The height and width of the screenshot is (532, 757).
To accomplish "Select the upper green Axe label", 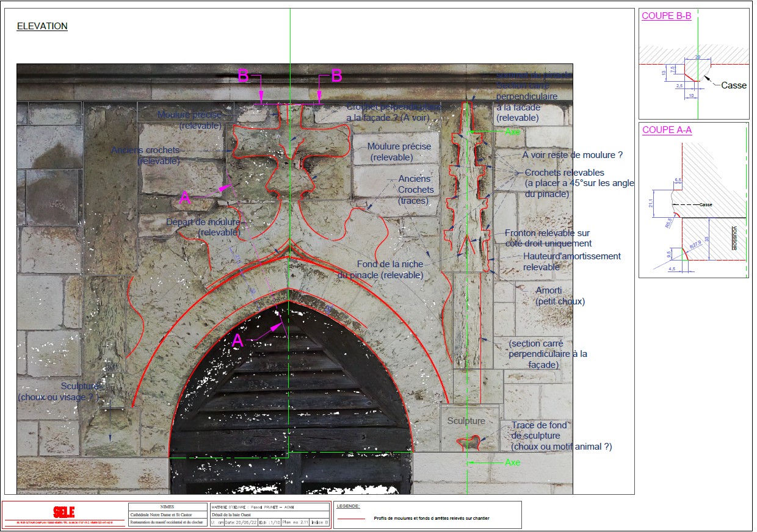I will coord(514,131).
